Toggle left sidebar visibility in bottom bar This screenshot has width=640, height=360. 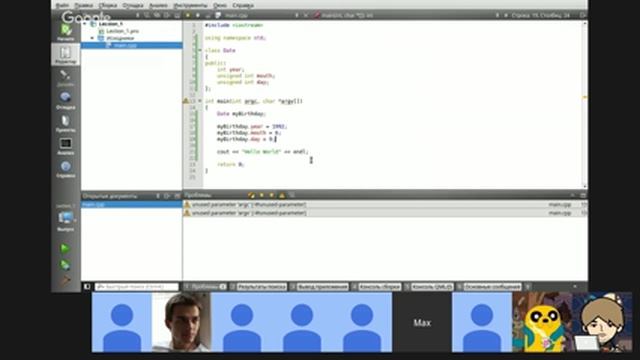pyautogui.click(x=87, y=287)
